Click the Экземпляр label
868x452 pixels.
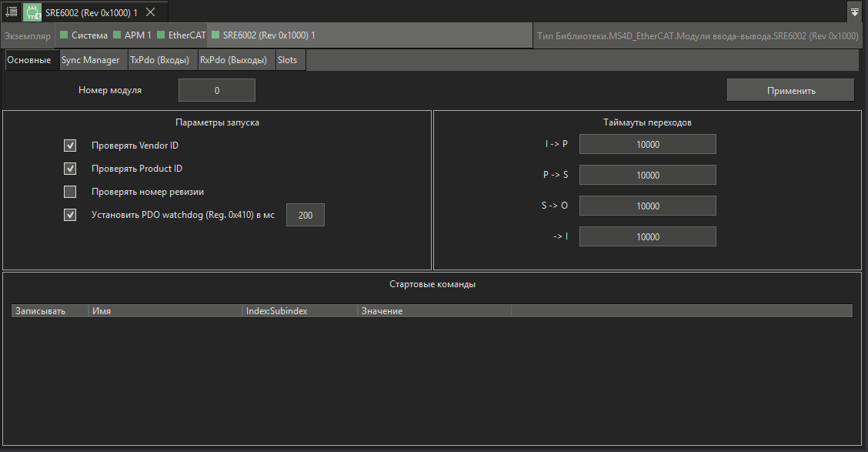tap(28, 36)
